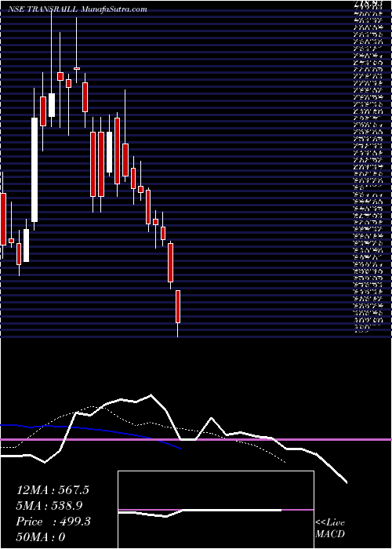This screenshot has height=549, width=392.
Task: Click the 12MA : 567.5 value
Action: tap(53, 490)
